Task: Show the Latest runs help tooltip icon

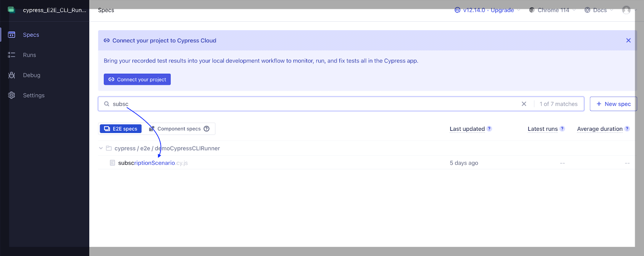Action: click(562, 129)
